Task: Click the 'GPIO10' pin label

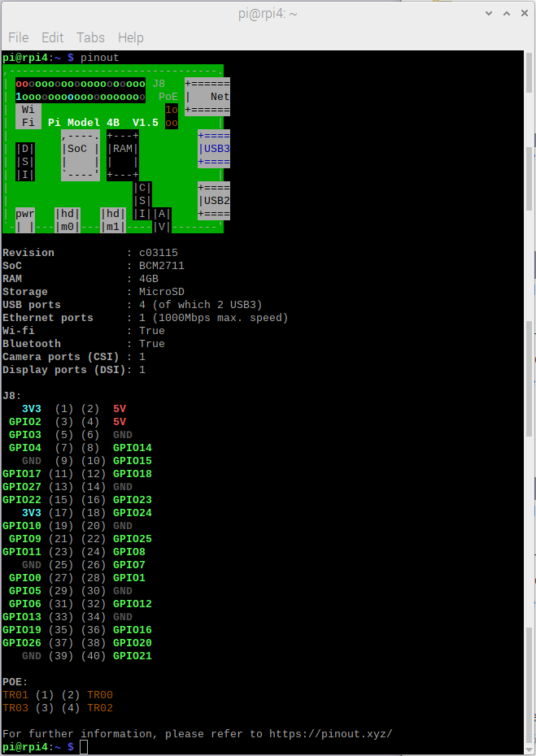Action: click(x=22, y=526)
